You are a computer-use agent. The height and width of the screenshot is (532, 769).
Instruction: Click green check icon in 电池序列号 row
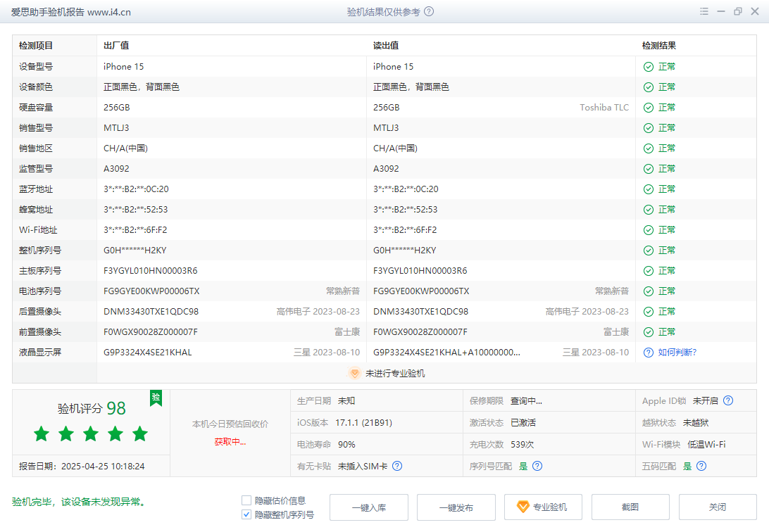point(649,291)
